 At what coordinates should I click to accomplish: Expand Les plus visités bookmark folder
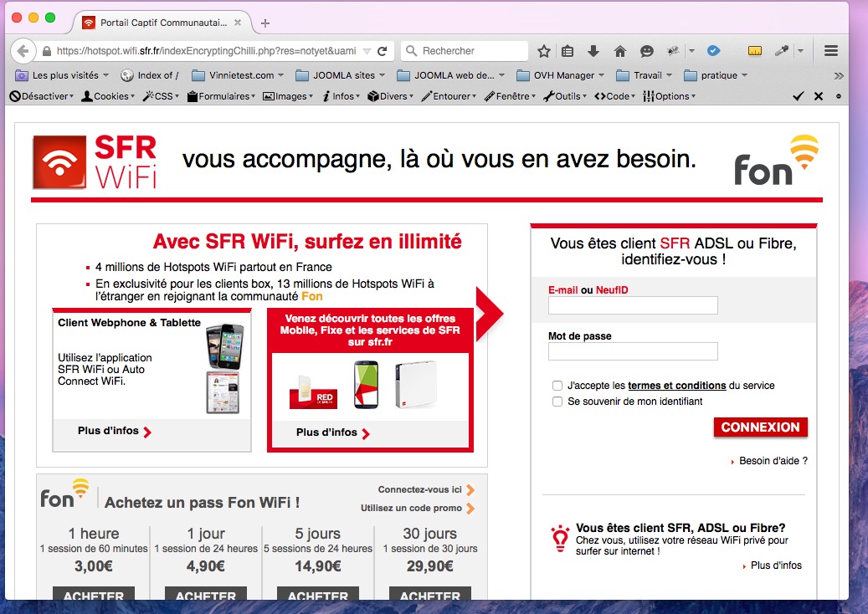coord(61,76)
